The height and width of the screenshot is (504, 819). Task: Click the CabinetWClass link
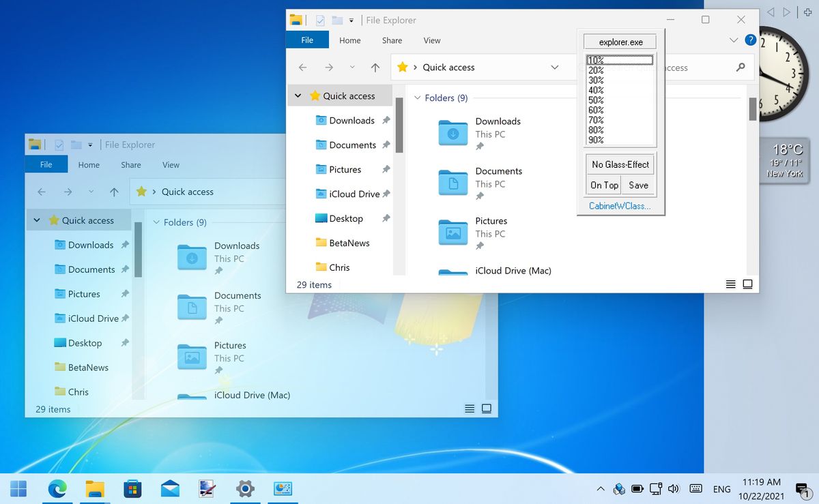click(x=619, y=205)
